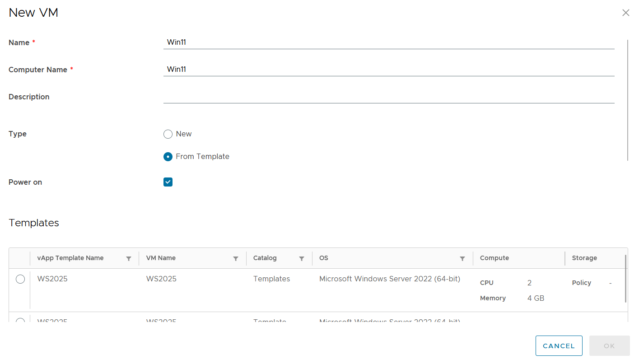Select the first WS2025 template radio button
Viewport: 639px width, 364px height.
20,279
